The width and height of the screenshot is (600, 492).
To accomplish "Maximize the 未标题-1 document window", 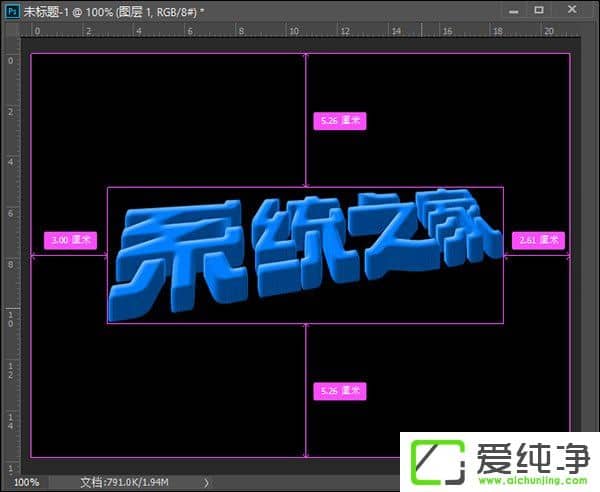I will 539,9.
